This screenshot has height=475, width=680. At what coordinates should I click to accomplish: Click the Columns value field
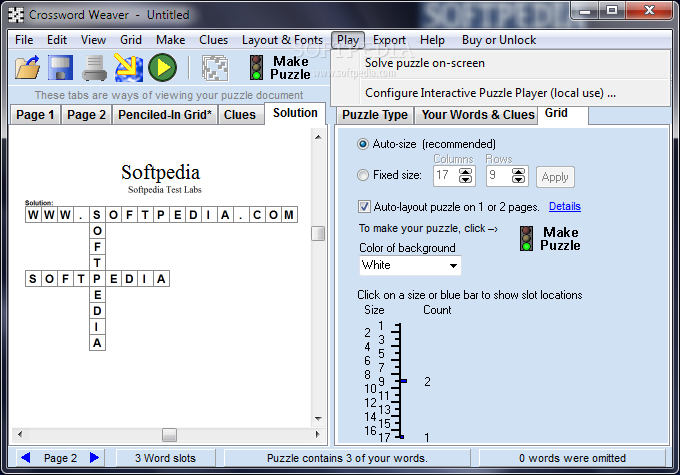(446, 176)
